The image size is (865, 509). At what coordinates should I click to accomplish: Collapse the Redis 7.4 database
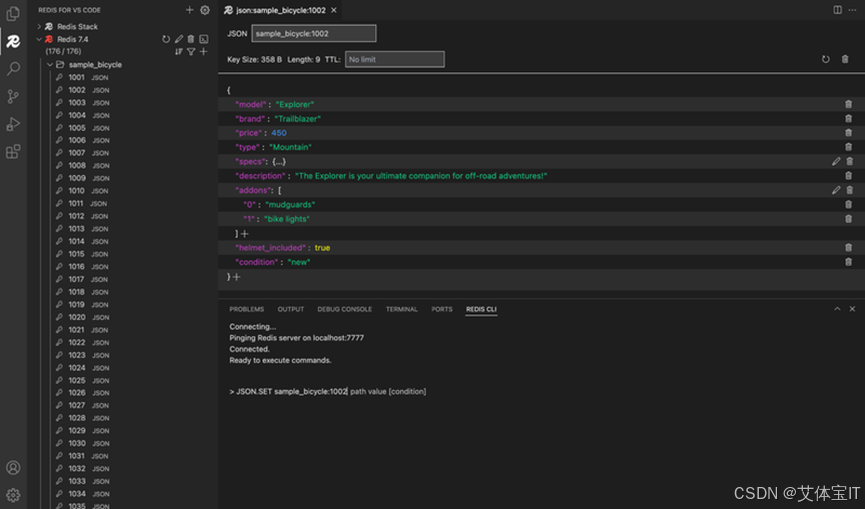(x=39, y=39)
